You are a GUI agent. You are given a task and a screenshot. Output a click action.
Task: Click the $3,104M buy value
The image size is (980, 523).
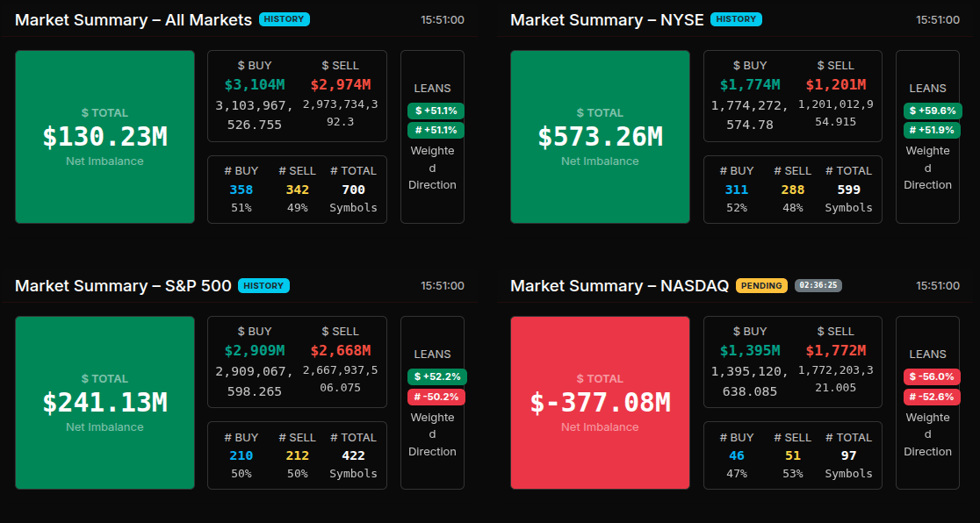click(x=255, y=85)
